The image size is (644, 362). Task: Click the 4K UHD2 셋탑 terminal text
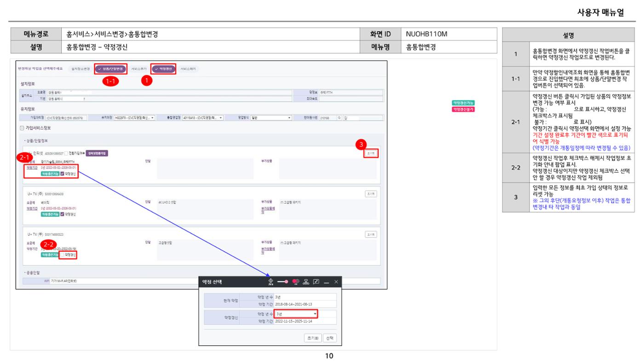pos(168,202)
